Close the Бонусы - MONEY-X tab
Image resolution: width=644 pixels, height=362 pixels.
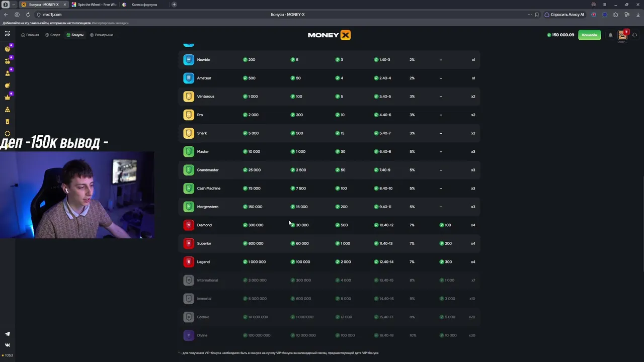tap(64, 5)
